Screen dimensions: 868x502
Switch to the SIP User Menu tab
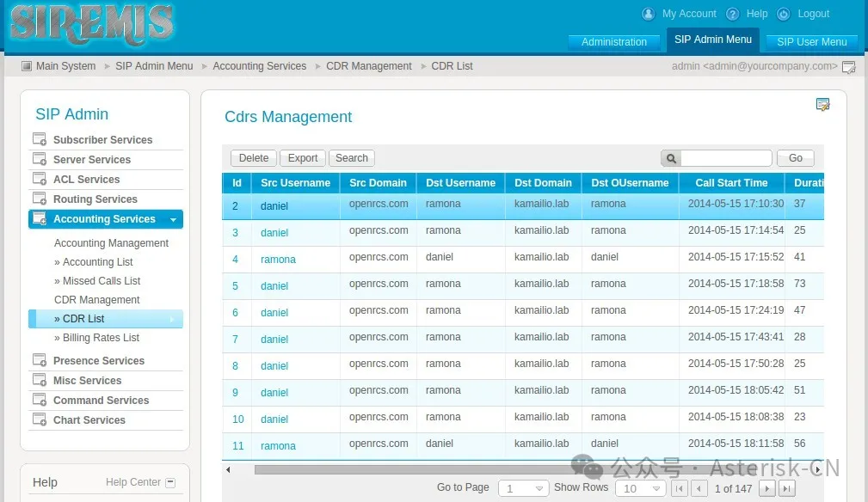pos(811,42)
